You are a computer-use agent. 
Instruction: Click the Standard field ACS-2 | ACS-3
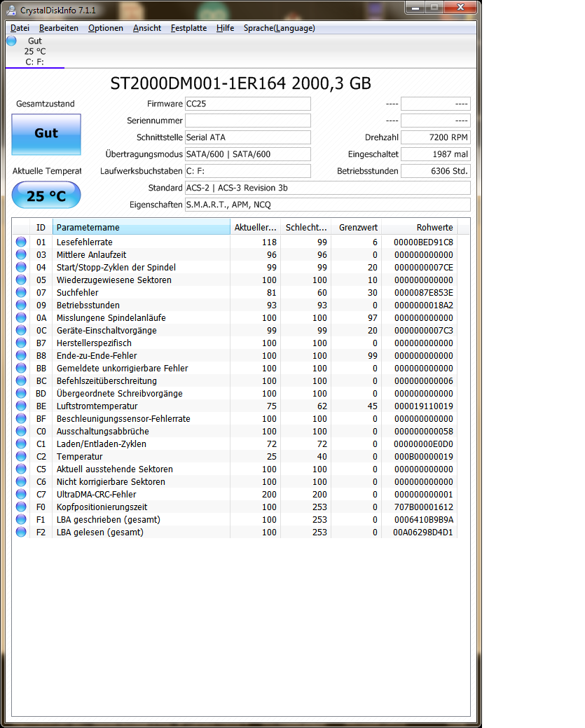328,188
